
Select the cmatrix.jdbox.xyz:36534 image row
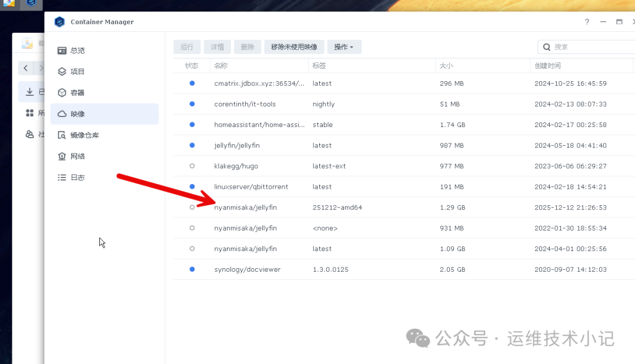point(404,84)
